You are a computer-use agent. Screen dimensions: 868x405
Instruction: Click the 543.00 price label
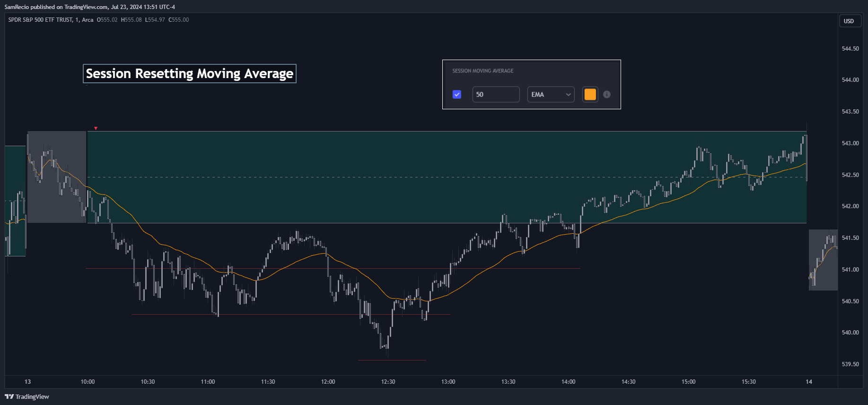[850, 143]
